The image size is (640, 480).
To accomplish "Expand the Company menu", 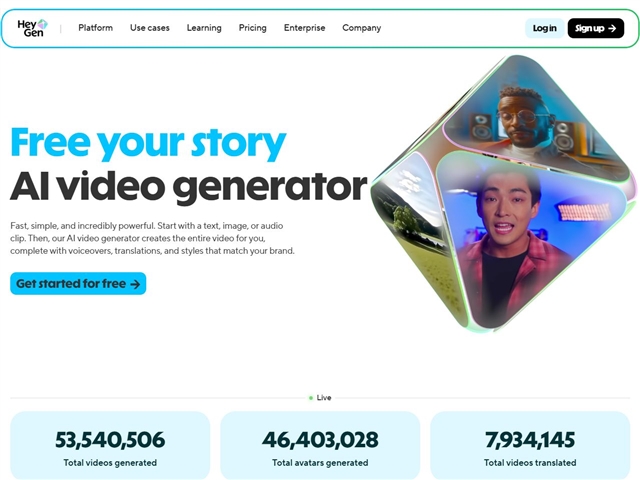I will click(x=362, y=28).
